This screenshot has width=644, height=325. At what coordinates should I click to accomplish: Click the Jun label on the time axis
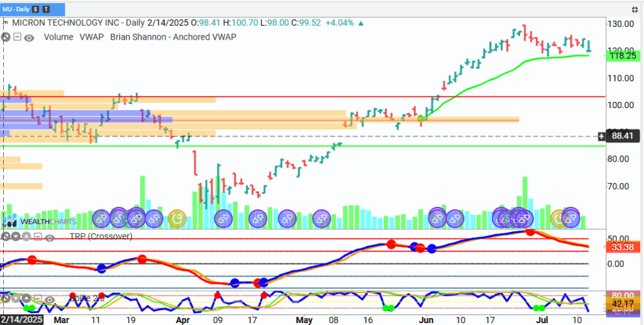pyautogui.click(x=427, y=319)
